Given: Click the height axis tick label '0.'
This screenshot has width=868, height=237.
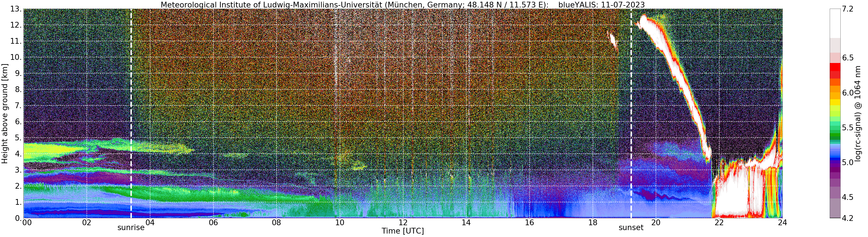Looking at the screenshot, I should pyautogui.click(x=18, y=218).
